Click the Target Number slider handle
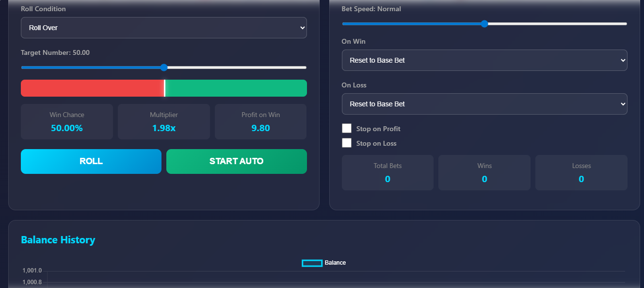This screenshot has height=288, width=644. pyautogui.click(x=164, y=68)
